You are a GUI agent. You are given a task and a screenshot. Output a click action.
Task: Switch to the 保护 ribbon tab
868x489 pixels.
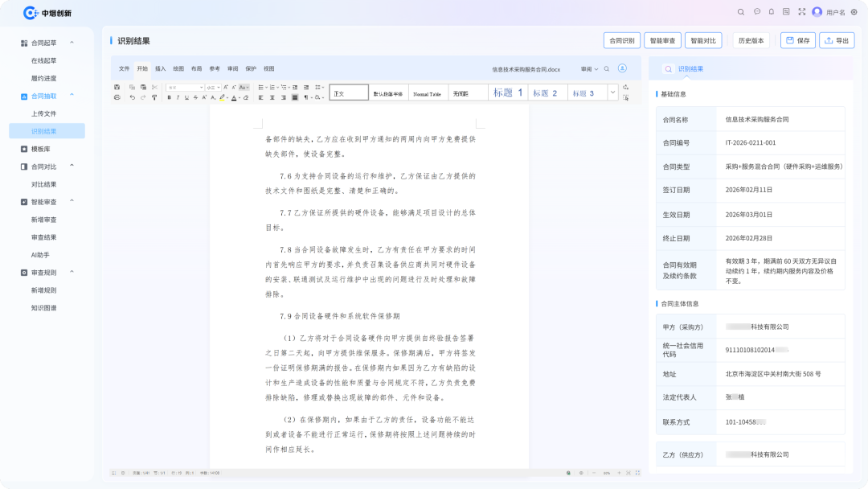pyautogui.click(x=251, y=68)
